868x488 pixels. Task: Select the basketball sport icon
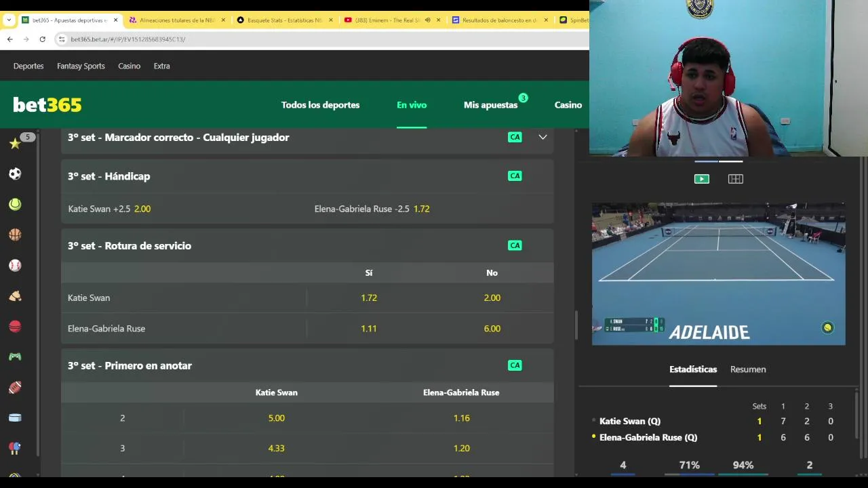(15, 235)
